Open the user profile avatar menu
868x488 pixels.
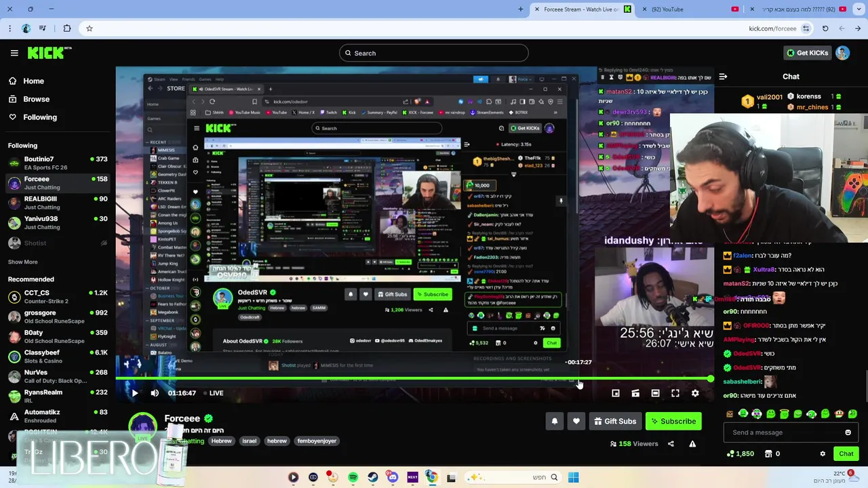842,53
